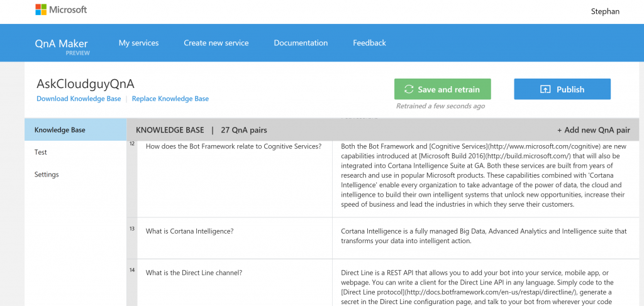Open Create new service
The width and height of the screenshot is (644, 306).
click(x=216, y=43)
